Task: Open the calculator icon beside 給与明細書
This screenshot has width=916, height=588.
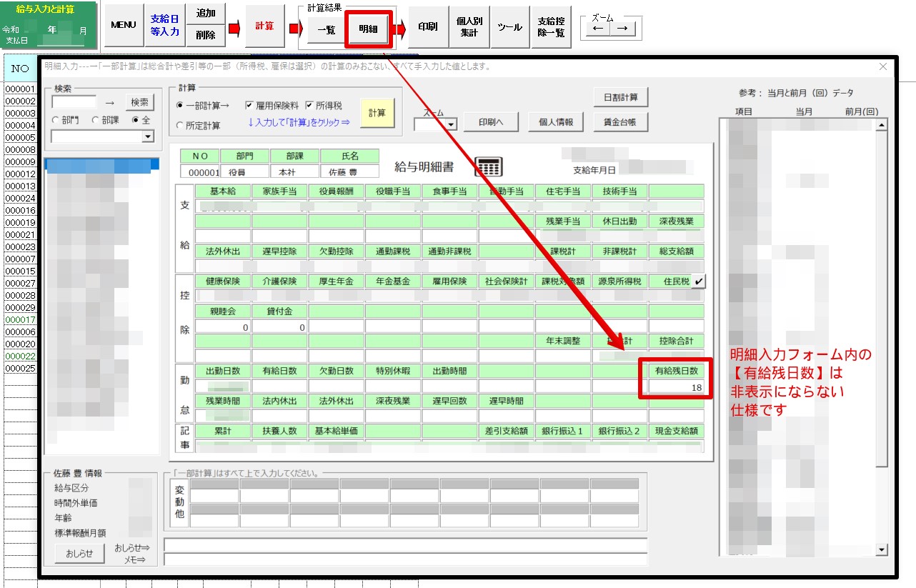Action: click(x=489, y=166)
